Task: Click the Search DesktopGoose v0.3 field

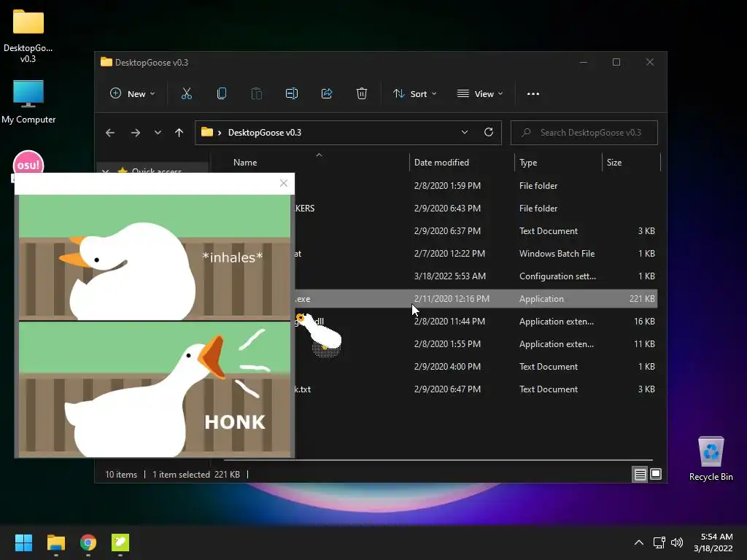Action: click(584, 133)
